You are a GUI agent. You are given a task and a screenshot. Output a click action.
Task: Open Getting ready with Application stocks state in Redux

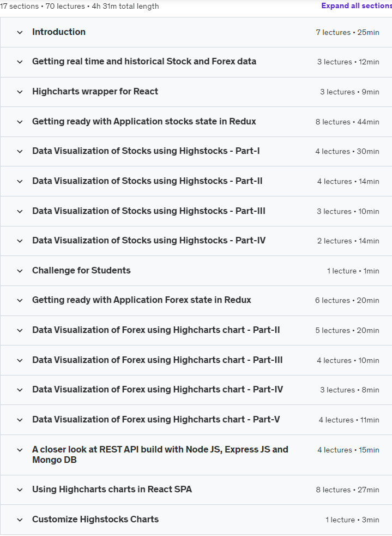point(144,122)
